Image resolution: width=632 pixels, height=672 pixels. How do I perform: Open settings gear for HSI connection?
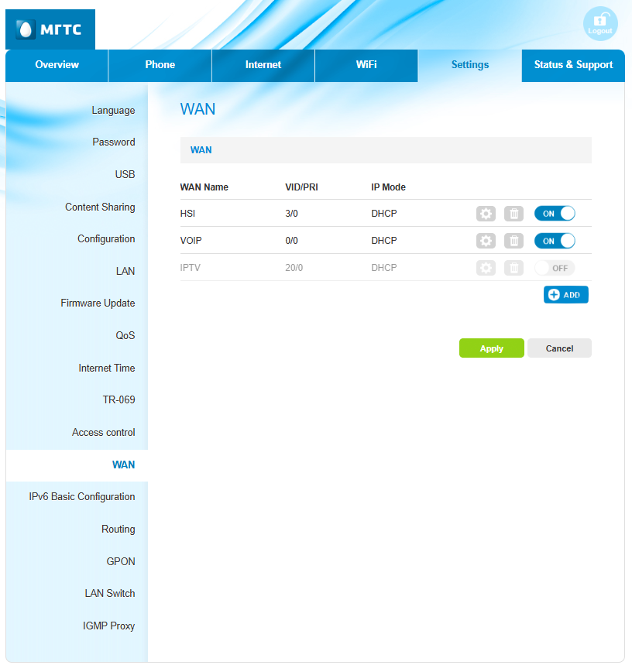(486, 214)
